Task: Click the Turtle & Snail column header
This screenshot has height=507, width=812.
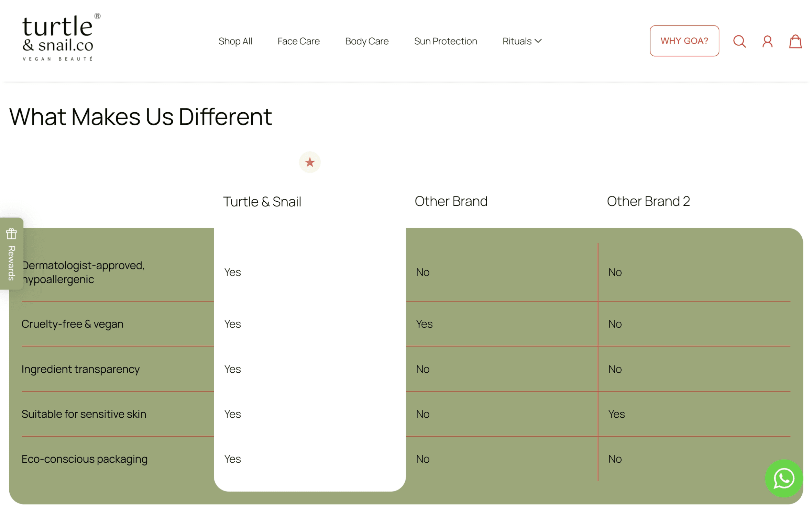Action: coord(262,202)
